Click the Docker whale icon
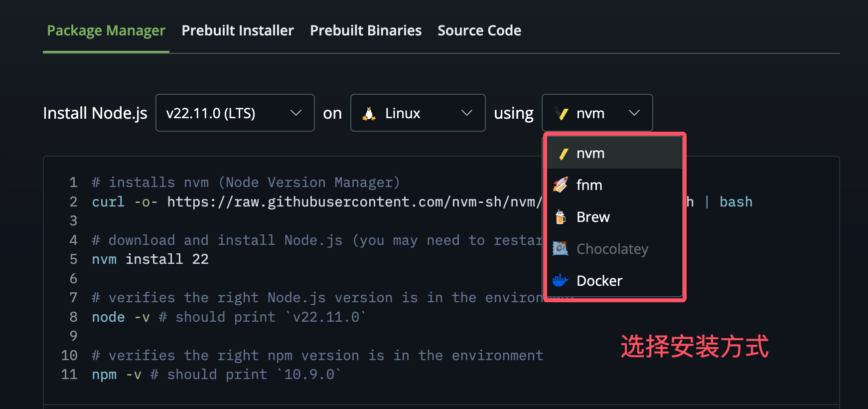 click(x=561, y=280)
